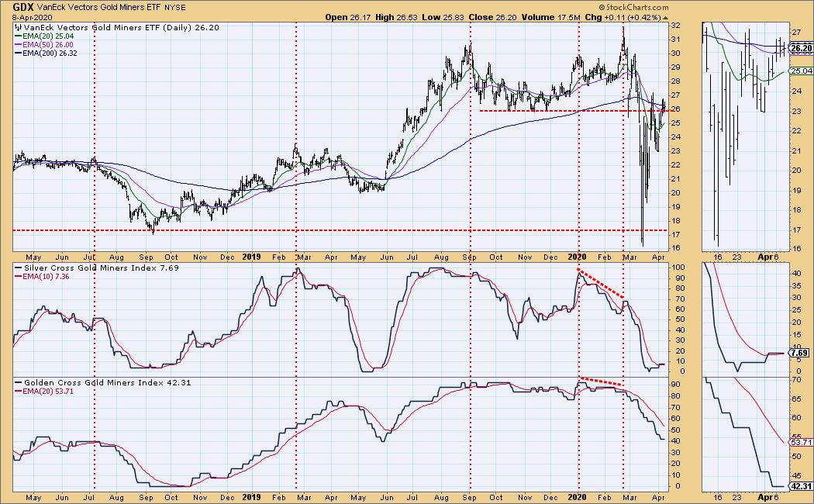Image resolution: width=814 pixels, height=504 pixels.
Task: Select the Close 26.20 value in header
Action: pos(492,17)
